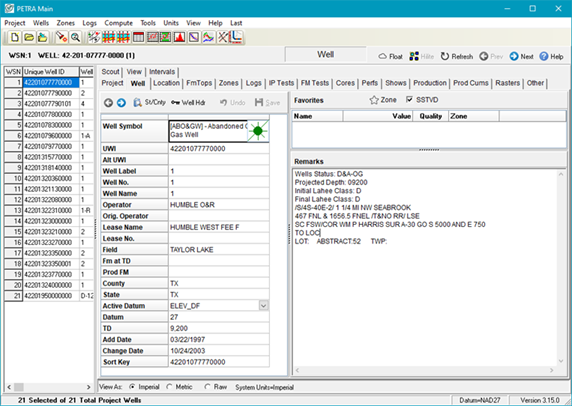Open the Wells menu
Image resolution: width=572 pixels, height=406 pixels.
[41, 23]
